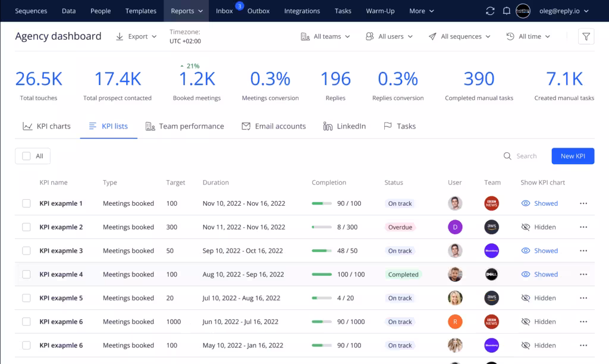This screenshot has width=609, height=364.
Task: Open the three-dot menu for KPI exapmle 1
Action: [583, 203]
